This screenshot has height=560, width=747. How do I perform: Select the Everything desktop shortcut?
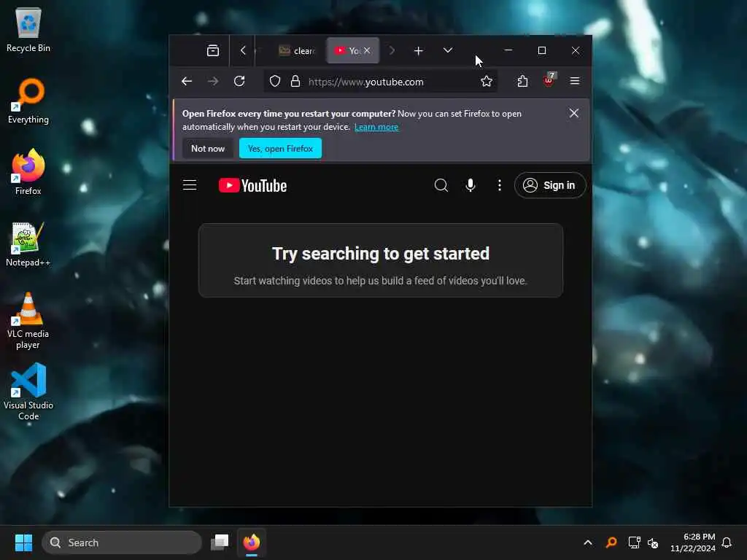click(x=28, y=101)
